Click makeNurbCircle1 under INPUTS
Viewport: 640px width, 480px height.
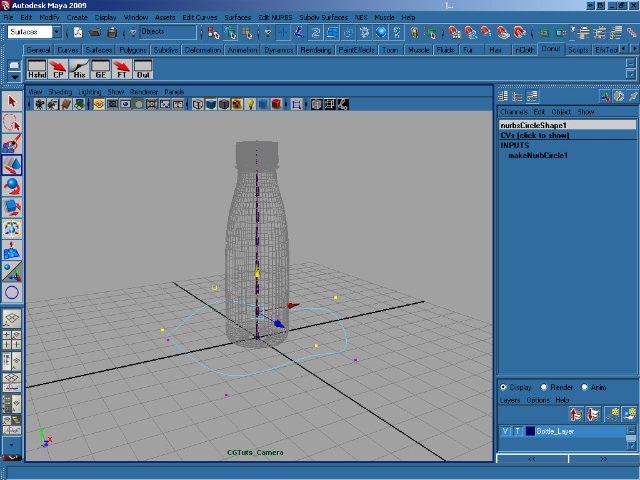tap(538, 155)
